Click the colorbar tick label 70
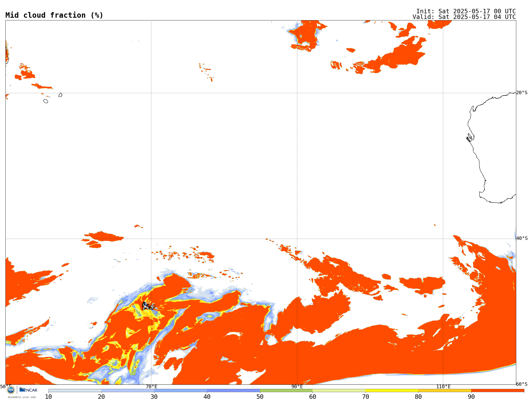The height and width of the screenshot is (400, 532). (366, 397)
